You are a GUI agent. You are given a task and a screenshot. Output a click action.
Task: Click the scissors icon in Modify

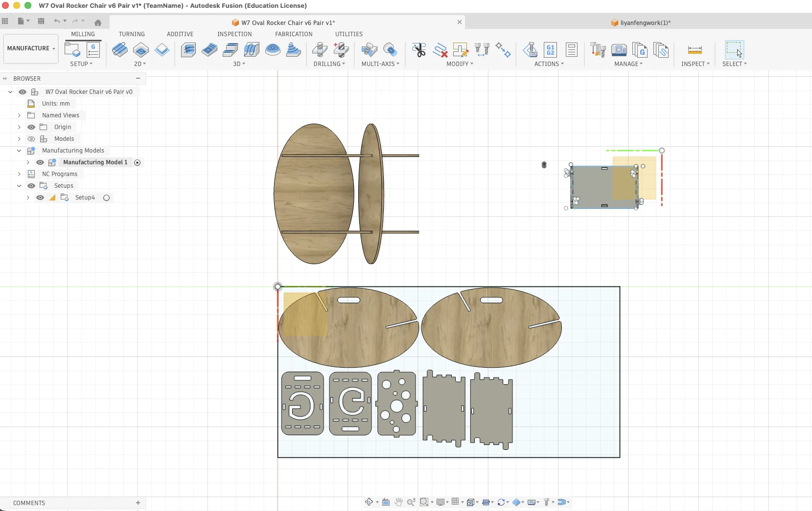(x=419, y=50)
